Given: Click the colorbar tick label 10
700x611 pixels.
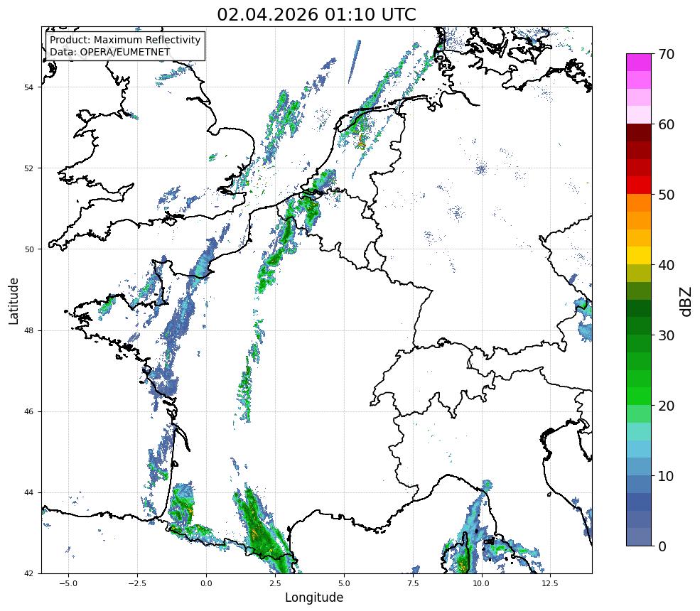Looking at the screenshot, I should click(x=666, y=476).
